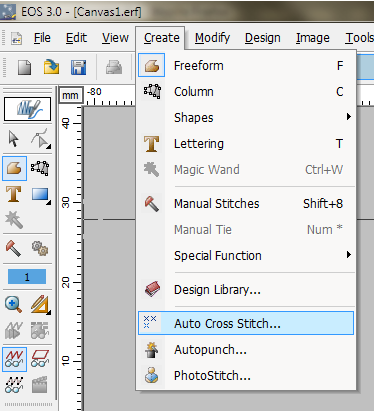Image resolution: width=374 pixels, height=411 pixels.
Task: Click the Manual Tie menu entry
Action: click(x=246, y=229)
